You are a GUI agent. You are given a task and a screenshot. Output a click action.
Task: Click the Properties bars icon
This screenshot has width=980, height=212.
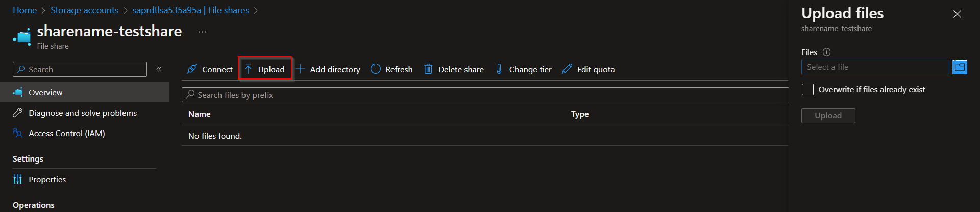point(18,179)
